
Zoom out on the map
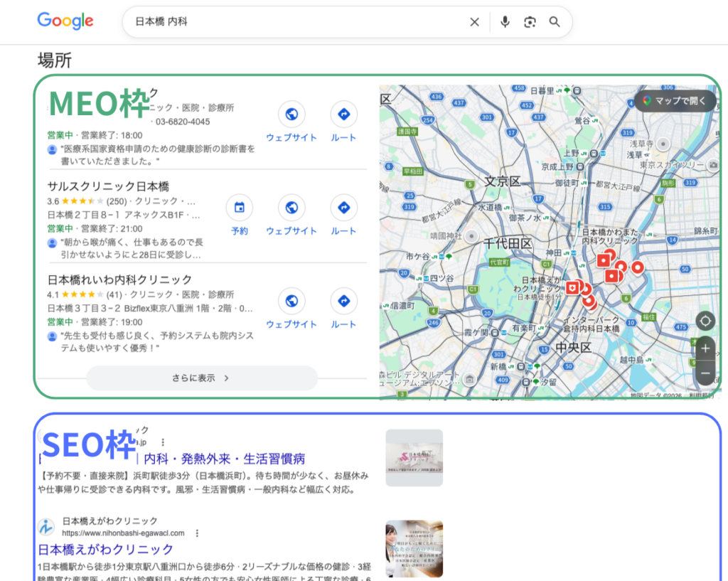(705, 373)
